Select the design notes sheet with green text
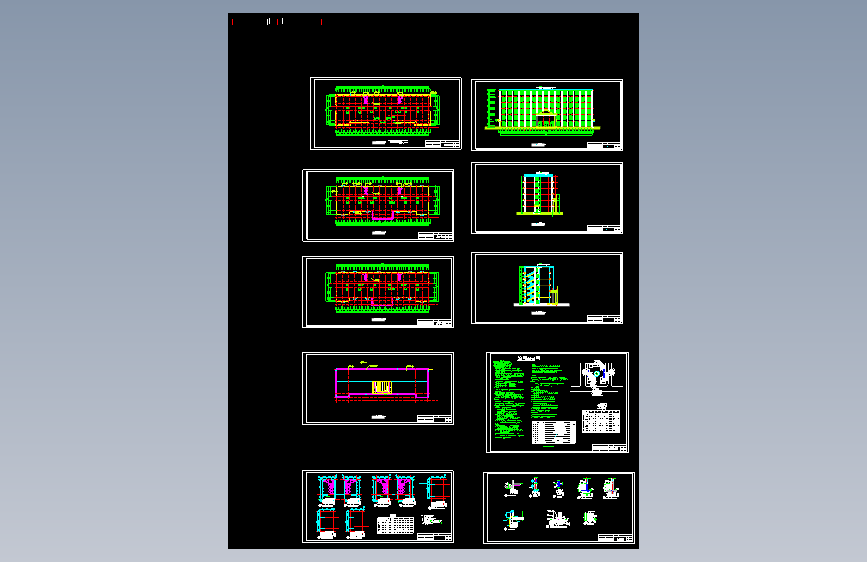Screen dimensions: 867x562 click(557, 402)
